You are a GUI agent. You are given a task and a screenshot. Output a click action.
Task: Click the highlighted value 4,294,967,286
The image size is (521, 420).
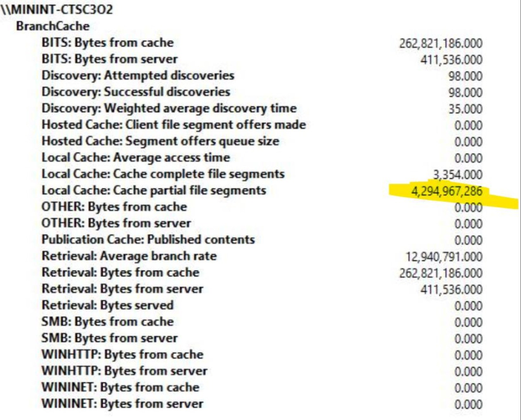(x=447, y=191)
